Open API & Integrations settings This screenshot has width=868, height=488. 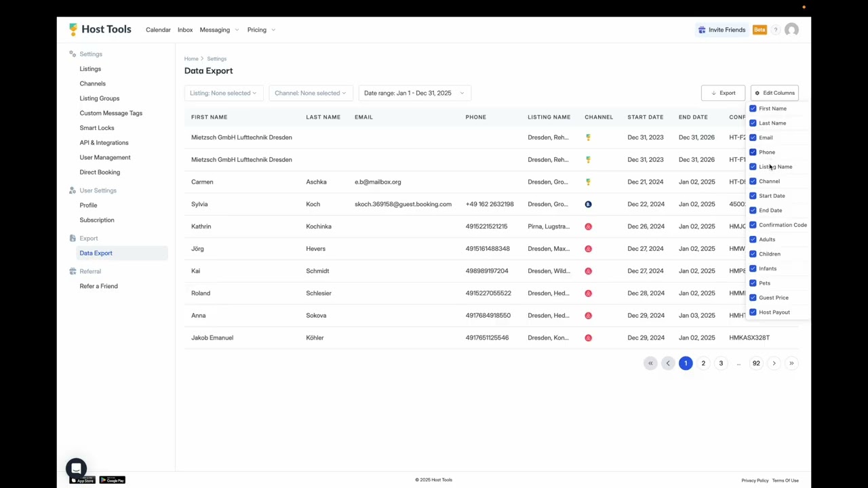pos(104,142)
